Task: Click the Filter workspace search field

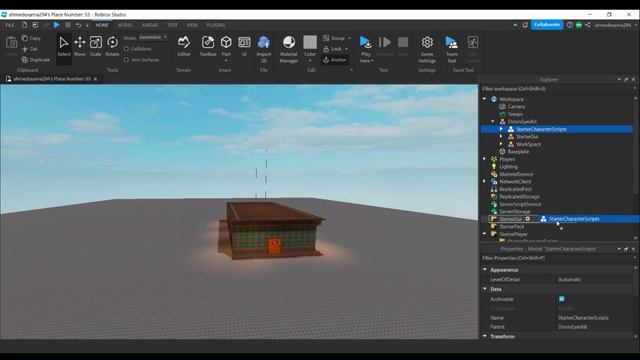Action: point(557,89)
